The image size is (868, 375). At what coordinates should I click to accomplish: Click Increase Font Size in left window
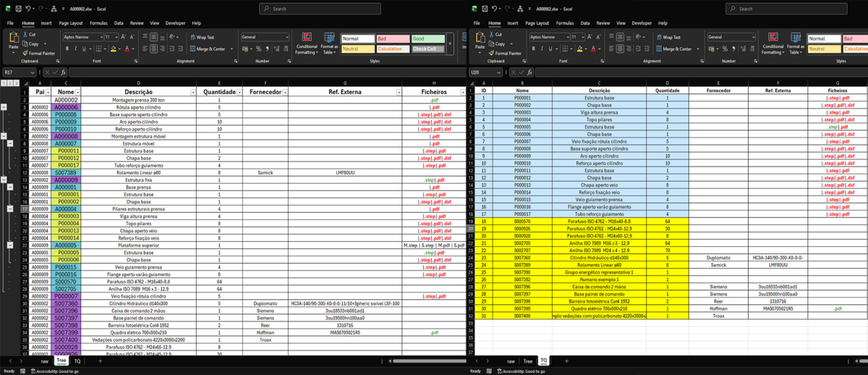click(123, 37)
